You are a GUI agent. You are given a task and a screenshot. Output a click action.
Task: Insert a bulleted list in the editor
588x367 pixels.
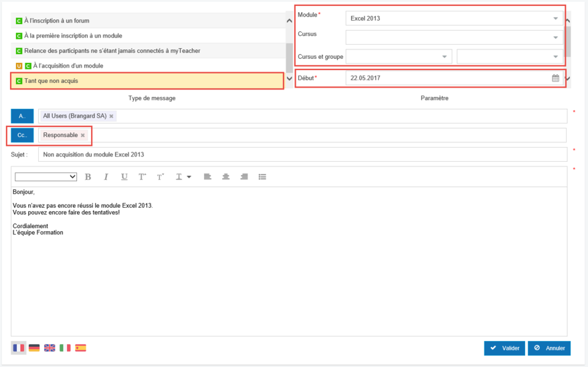pyautogui.click(x=262, y=177)
